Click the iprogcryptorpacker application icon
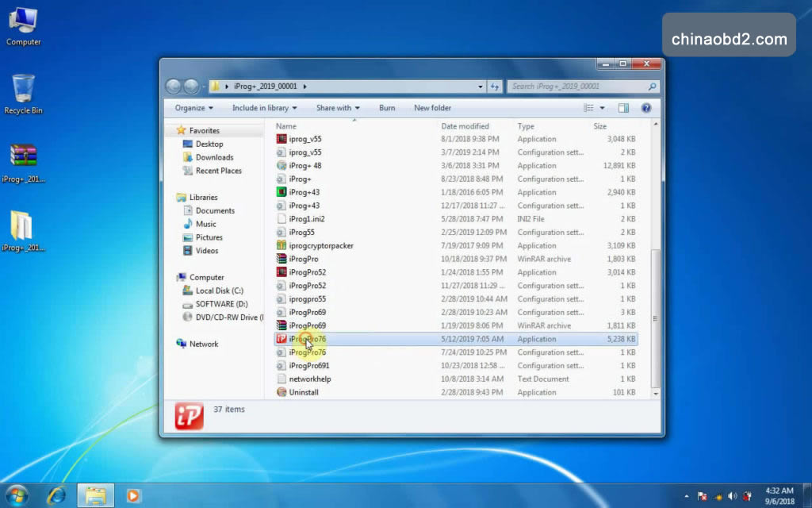Screen dimensions: 812x508 click(282, 246)
